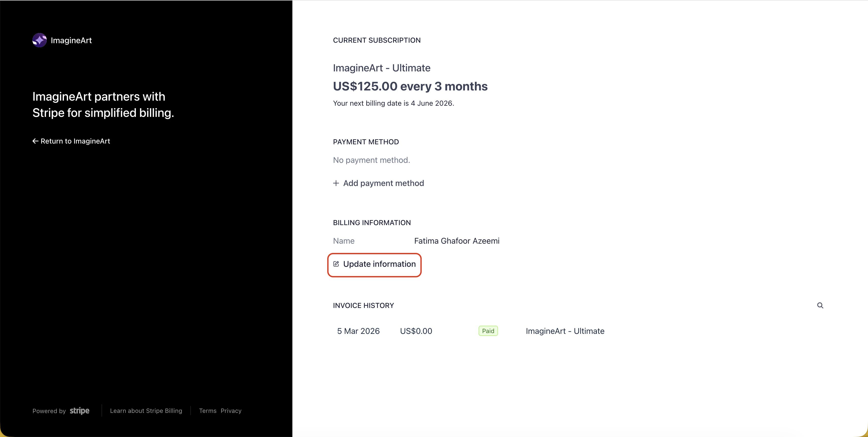The height and width of the screenshot is (437, 868).
Task: Open the 5 Mar 2026 invoice
Action: (358, 331)
